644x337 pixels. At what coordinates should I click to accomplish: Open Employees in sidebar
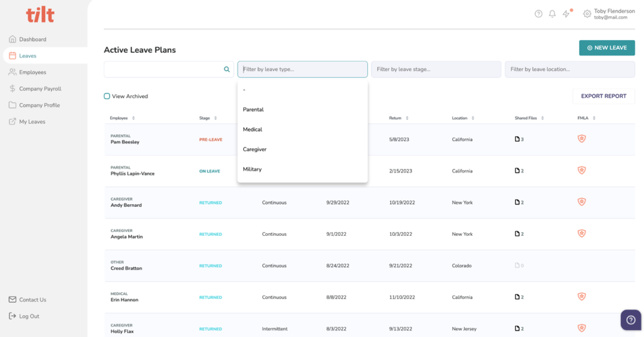tap(28, 72)
